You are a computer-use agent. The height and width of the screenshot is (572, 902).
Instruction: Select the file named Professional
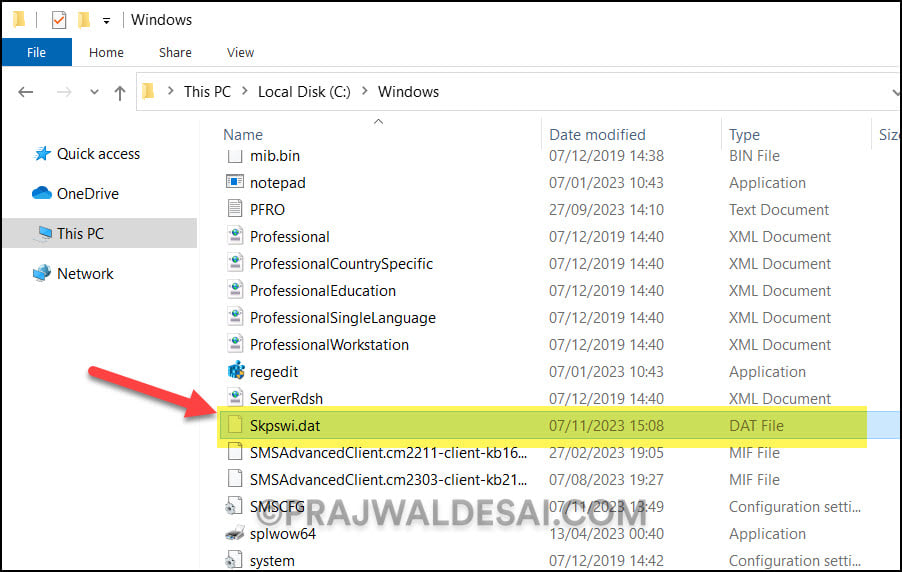click(290, 237)
